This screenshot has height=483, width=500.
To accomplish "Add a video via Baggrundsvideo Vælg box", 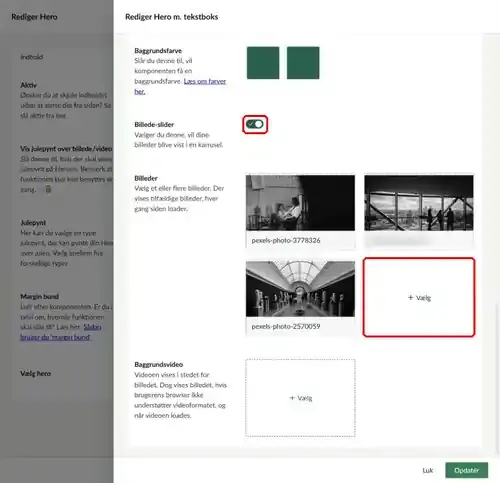I will click(300, 398).
